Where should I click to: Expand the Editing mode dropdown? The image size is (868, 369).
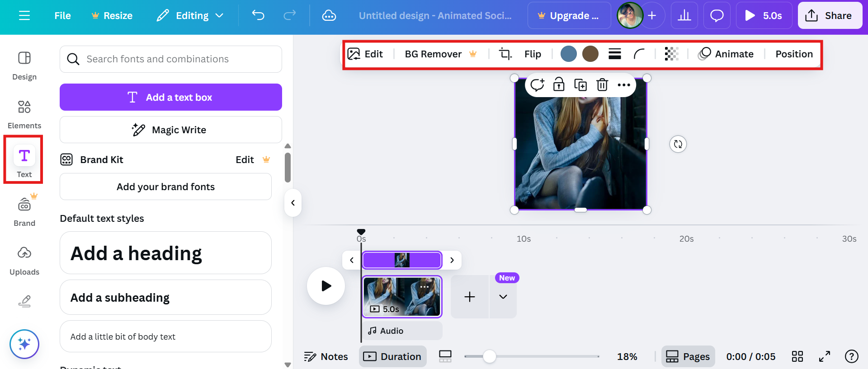click(x=190, y=16)
